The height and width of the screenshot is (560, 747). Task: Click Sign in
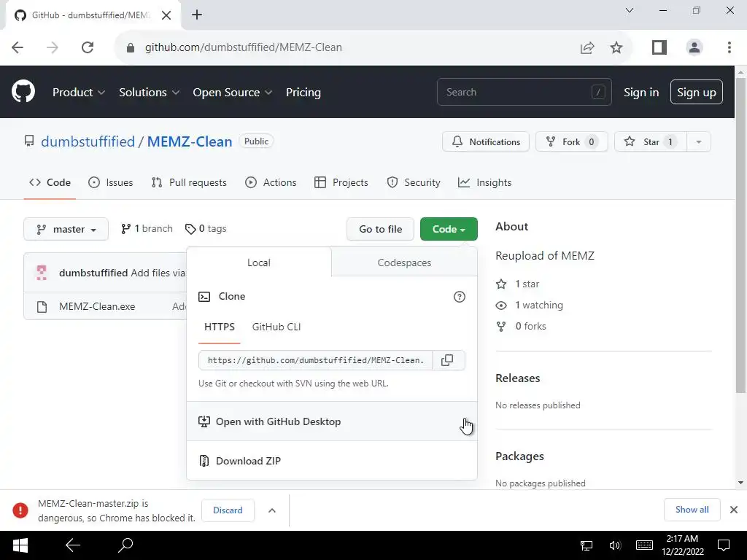640,93
